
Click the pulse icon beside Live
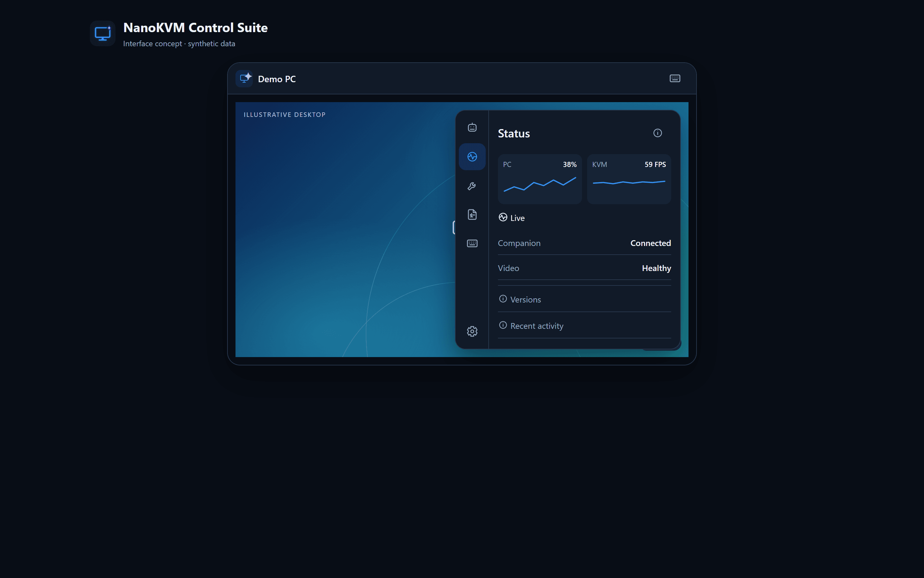point(503,217)
